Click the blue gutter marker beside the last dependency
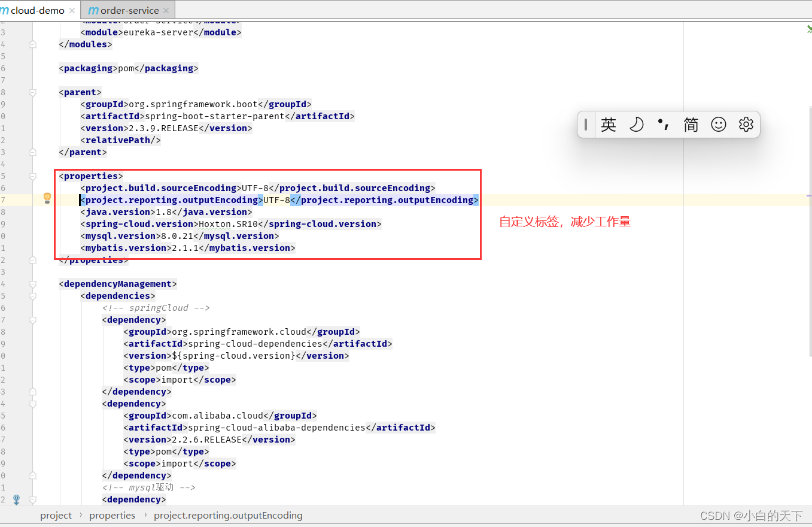The width and height of the screenshot is (812, 527). [16, 499]
